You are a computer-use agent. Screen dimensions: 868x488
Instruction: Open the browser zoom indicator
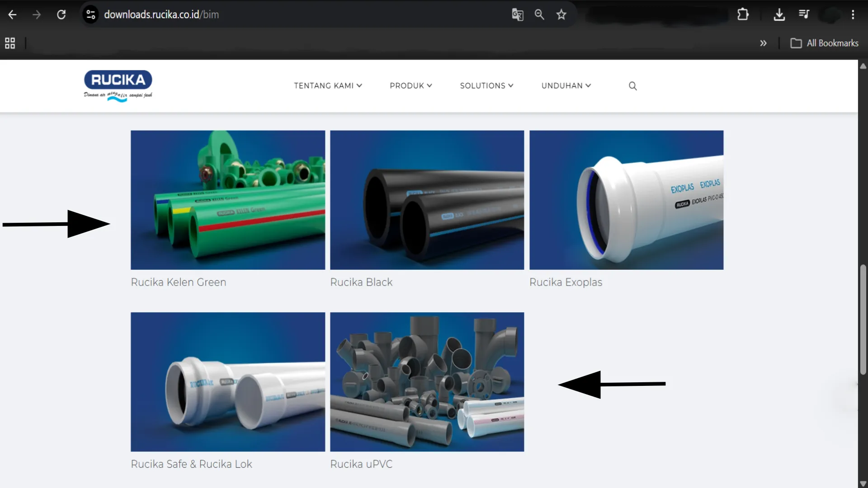539,14
